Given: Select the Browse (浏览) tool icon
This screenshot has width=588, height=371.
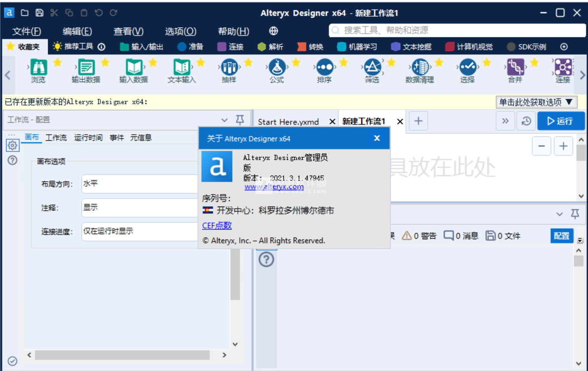Looking at the screenshot, I should tap(39, 68).
